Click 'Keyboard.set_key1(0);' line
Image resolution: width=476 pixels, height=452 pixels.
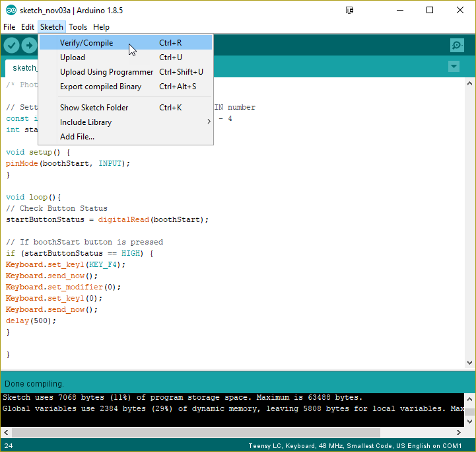pos(53,298)
